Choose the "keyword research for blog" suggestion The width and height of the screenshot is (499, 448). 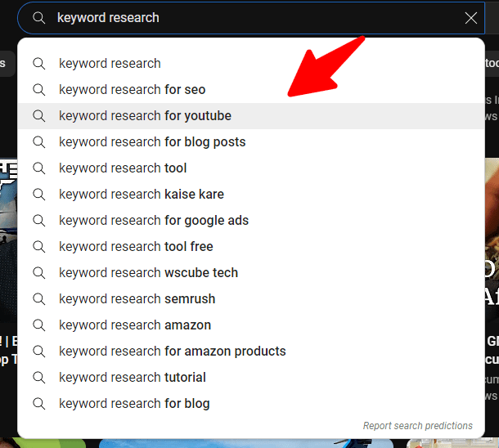(134, 404)
